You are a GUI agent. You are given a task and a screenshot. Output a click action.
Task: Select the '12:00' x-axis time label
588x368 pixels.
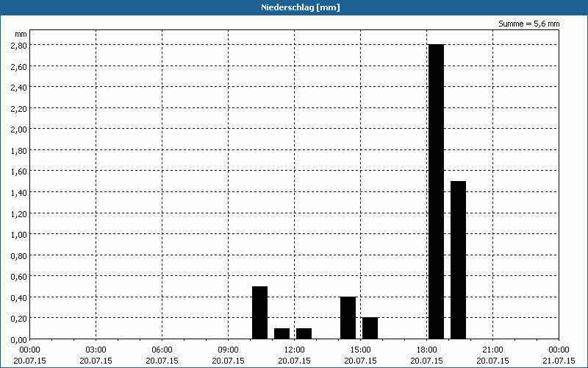click(x=295, y=350)
